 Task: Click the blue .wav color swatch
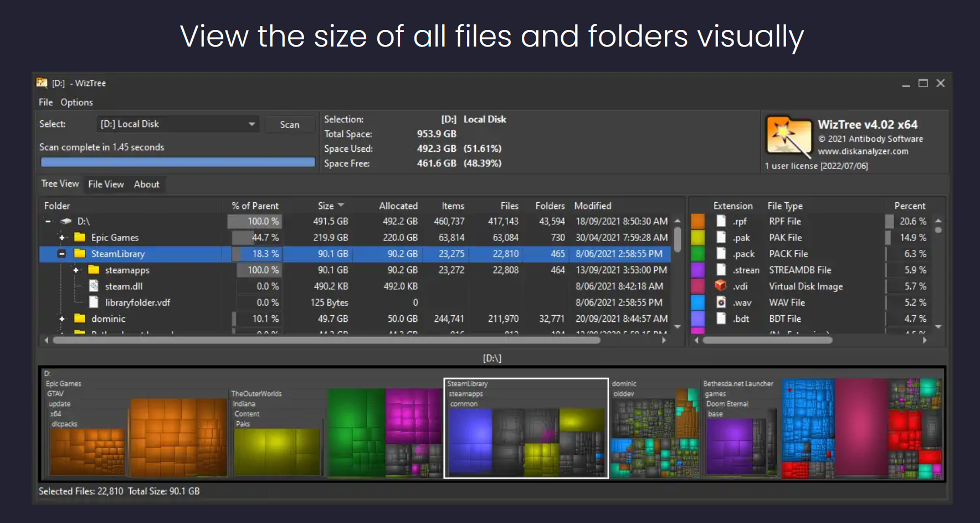[x=698, y=302]
